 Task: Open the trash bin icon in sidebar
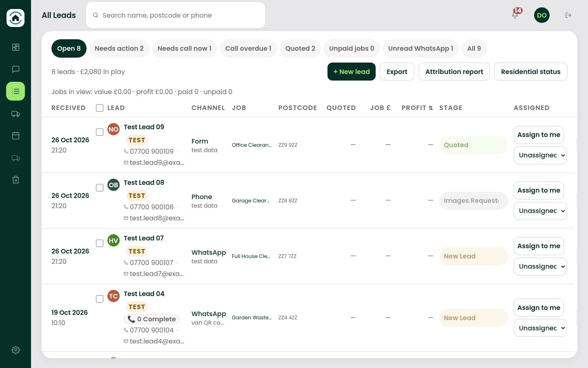click(16, 180)
